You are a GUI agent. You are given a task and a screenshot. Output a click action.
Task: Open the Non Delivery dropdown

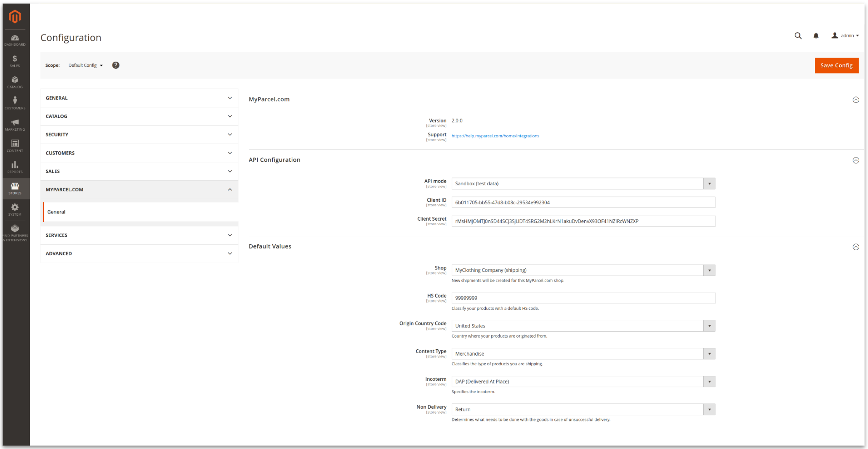click(x=709, y=409)
